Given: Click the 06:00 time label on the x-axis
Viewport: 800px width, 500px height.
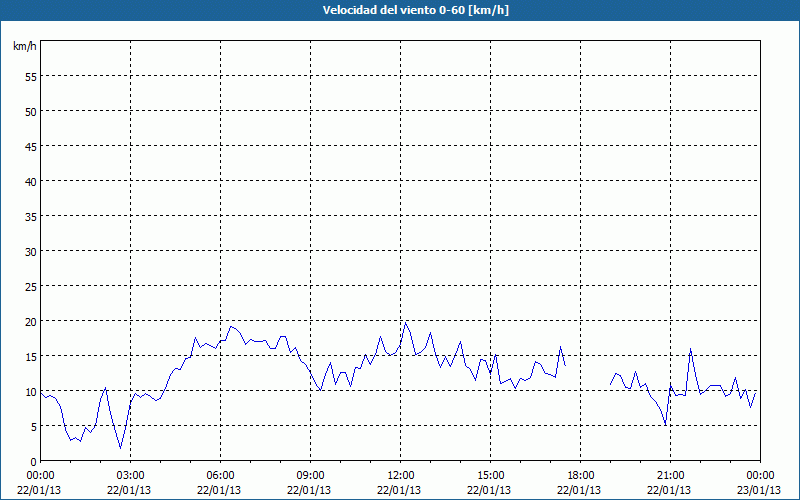Looking at the screenshot, I should 220,476.
